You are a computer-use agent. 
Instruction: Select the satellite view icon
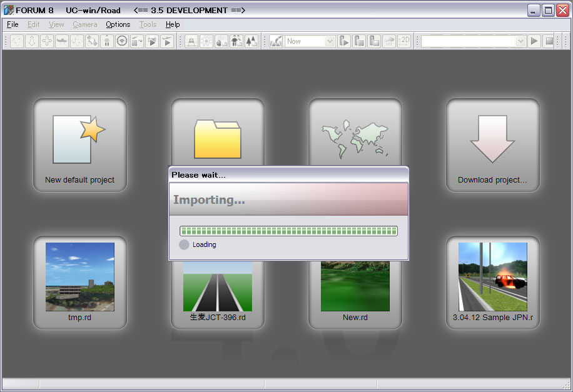click(x=92, y=41)
